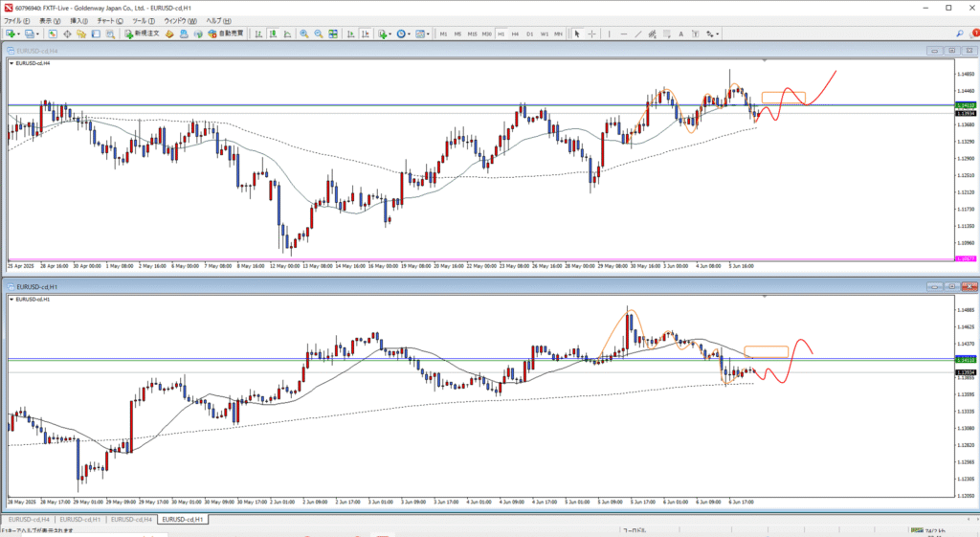Viewport: 980px width, 537px height.
Task: Zoom in on the chart
Action: click(303, 34)
